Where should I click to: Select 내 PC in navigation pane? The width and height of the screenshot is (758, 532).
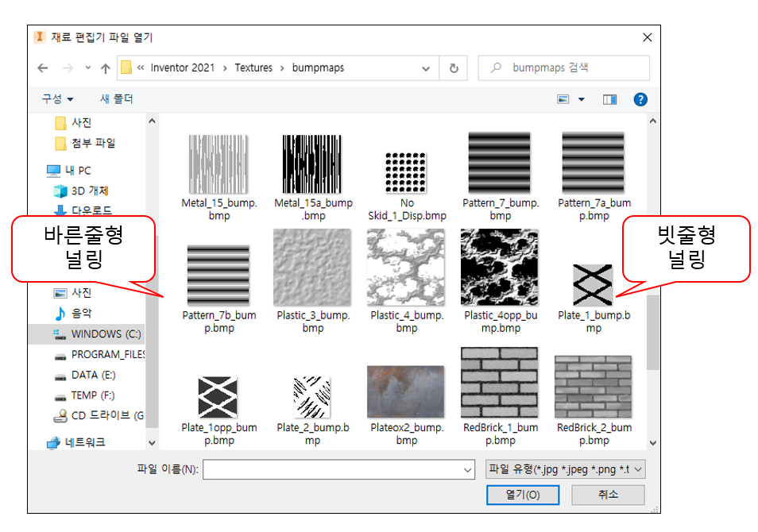point(68,171)
